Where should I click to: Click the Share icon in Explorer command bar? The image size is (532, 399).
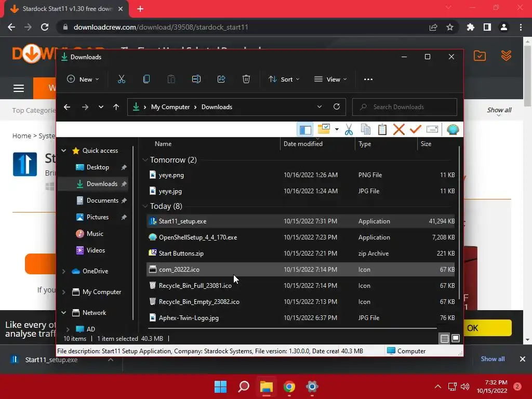(221, 79)
